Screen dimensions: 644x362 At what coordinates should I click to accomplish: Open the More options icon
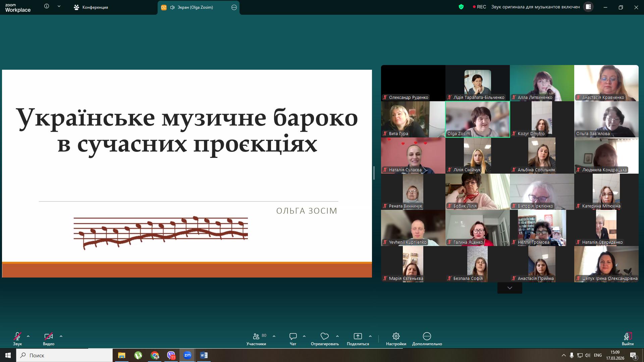tap(427, 336)
